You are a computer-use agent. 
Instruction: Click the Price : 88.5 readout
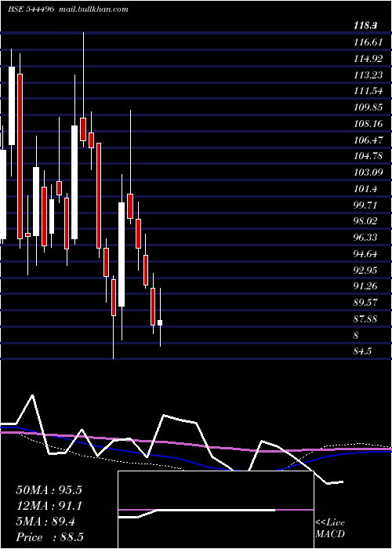49,537
